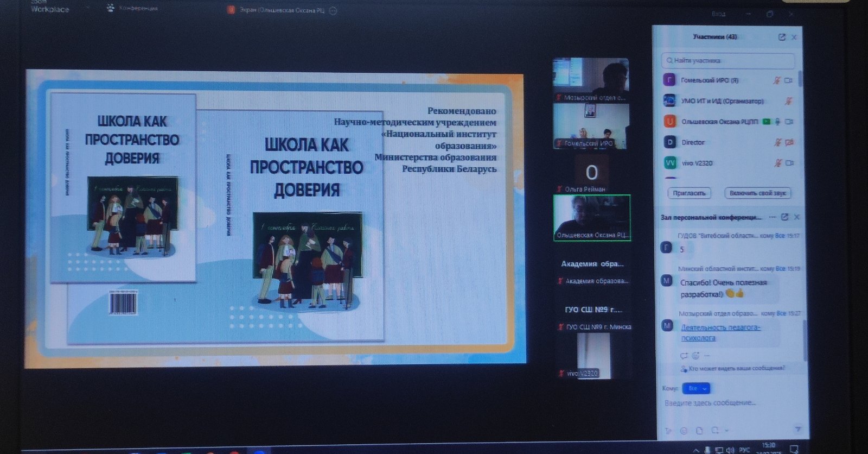
Task: Toggle Director's muted microphone icon
Action: [x=777, y=142]
